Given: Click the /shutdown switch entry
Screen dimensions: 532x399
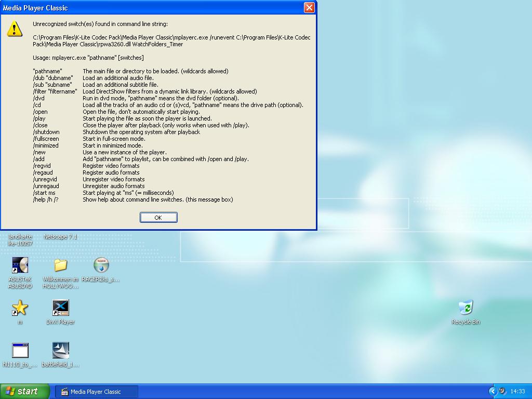Looking at the screenshot, I should [46, 132].
